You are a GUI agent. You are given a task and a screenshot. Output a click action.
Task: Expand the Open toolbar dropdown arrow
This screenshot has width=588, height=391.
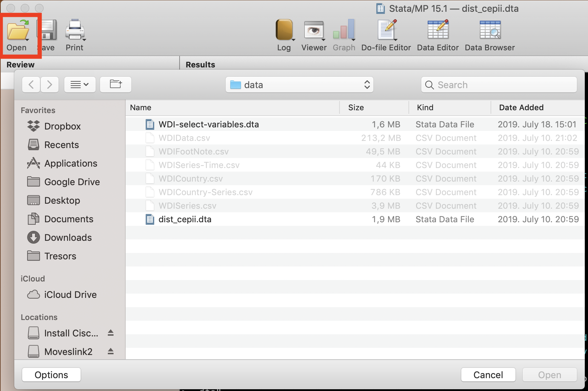27,40
